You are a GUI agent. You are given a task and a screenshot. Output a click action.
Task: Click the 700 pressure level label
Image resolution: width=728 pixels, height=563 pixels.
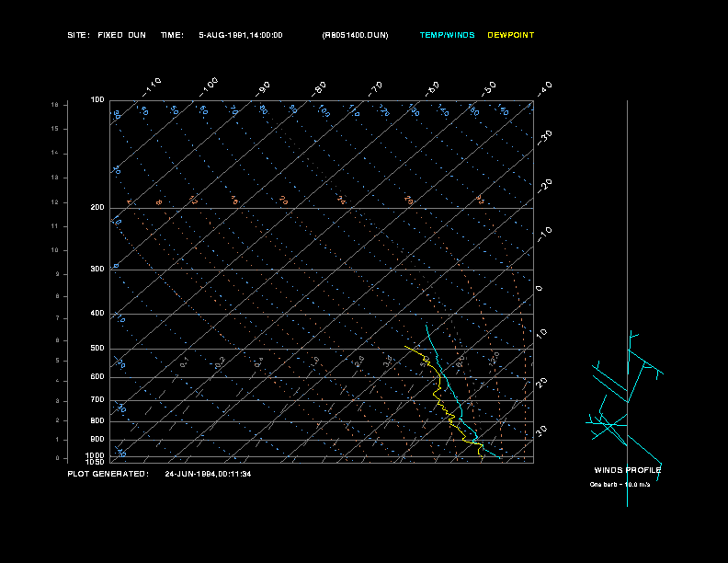pyautogui.click(x=97, y=399)
